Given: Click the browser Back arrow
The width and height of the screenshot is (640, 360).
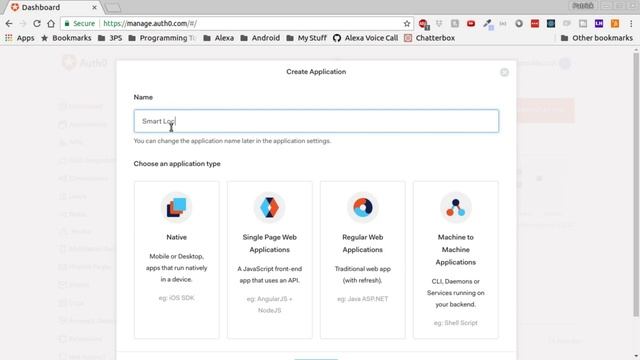Looking at the screenshot, I should 9,24.
